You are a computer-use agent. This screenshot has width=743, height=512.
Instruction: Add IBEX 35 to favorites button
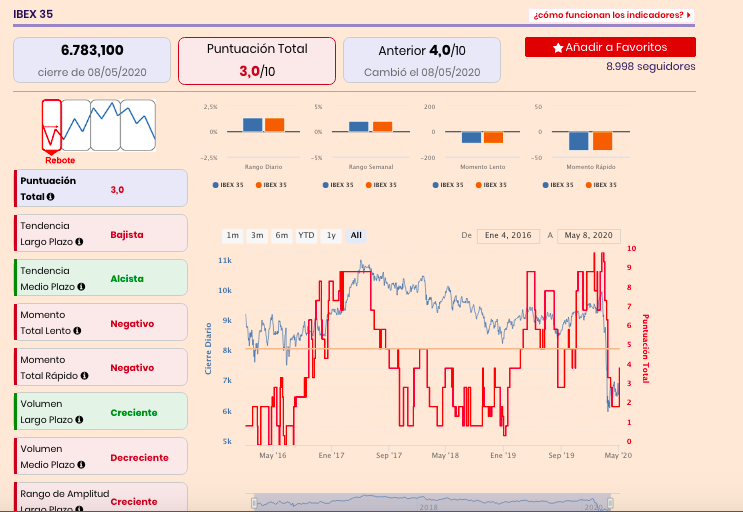(x=610, y=47)
